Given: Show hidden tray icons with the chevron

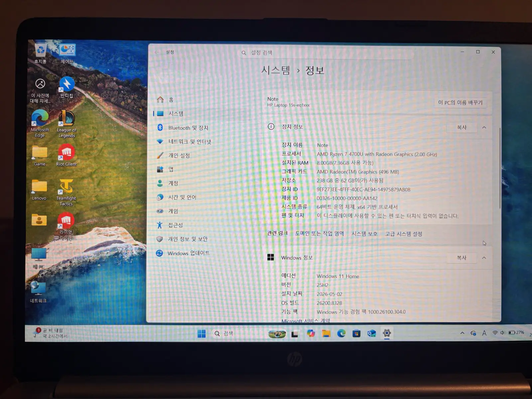Looking at the screenshot, I should 462,333.
